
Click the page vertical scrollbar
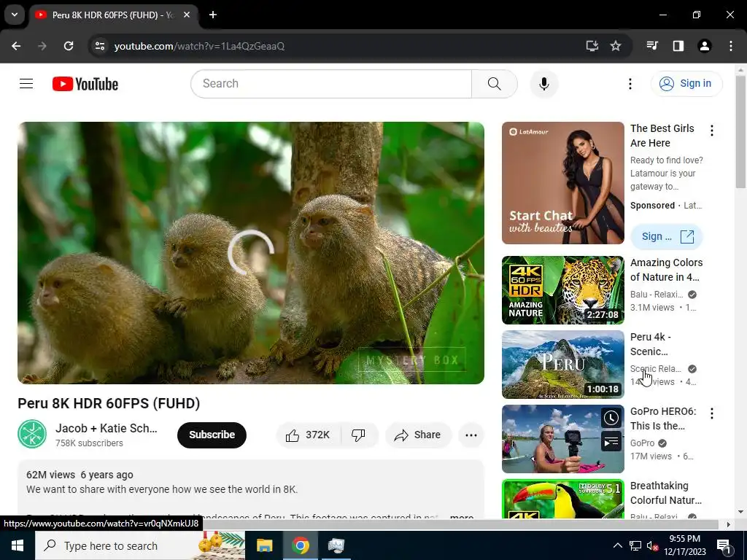click(x=740, y=132)
